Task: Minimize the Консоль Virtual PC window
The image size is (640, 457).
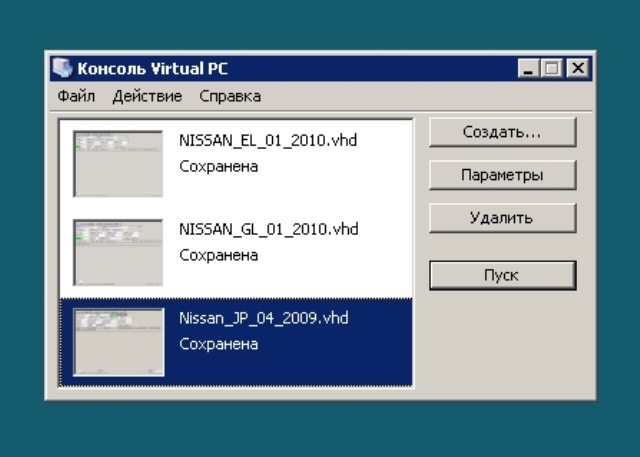Action: point(529,69)
